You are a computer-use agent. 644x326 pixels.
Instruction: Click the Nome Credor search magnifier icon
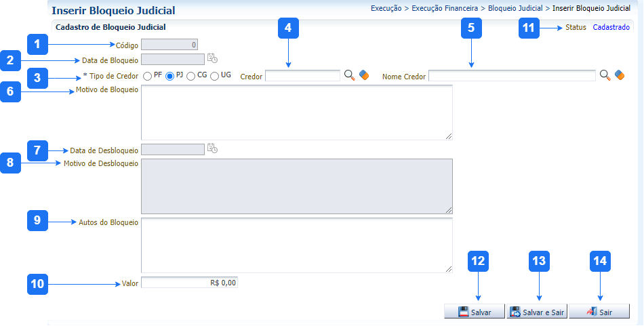(x=605, y=75)
